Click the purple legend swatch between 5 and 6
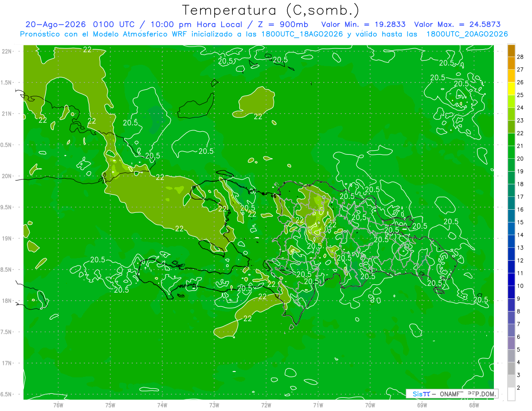Screen dimensions: 532x411 pos(511,343)
